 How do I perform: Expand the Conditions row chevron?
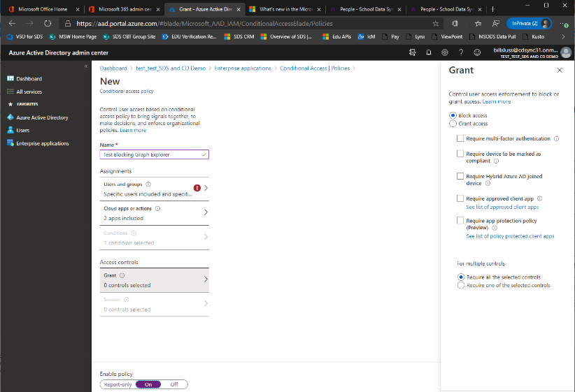206,237
